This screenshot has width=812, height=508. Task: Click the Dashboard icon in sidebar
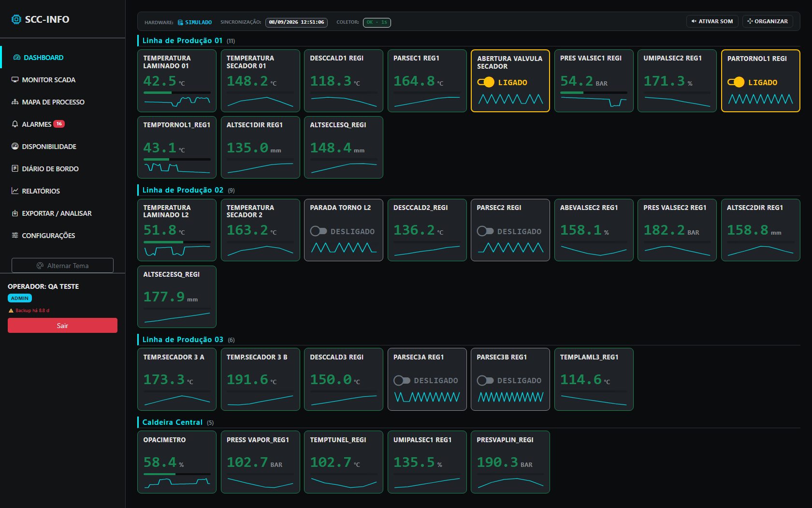pos(17,58)
